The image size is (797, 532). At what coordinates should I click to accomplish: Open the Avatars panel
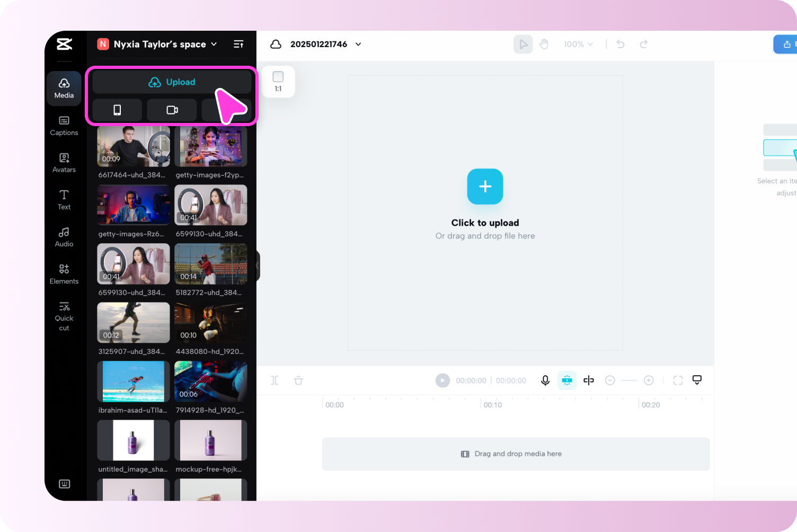pyautogui.click(x=64, y=162)
